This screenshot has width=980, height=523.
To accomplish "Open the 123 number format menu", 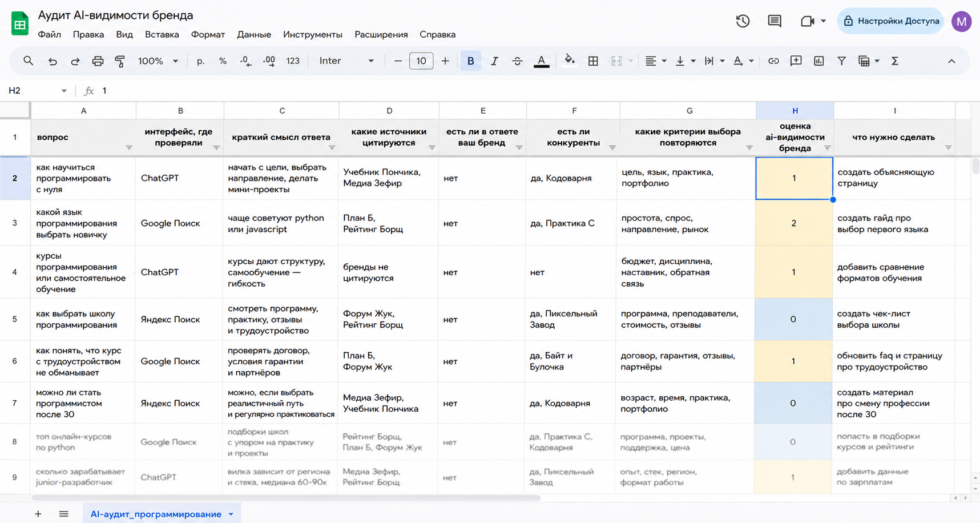I will pyautogui.click(x=293, y=61).
